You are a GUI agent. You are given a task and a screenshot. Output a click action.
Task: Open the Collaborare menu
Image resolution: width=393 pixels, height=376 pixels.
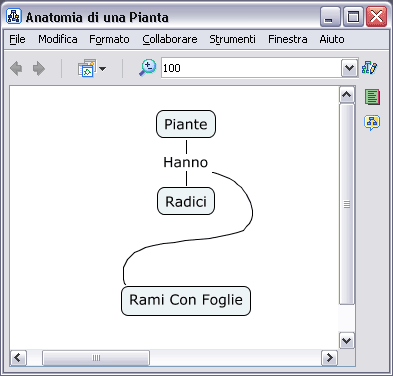pos(170,39)
